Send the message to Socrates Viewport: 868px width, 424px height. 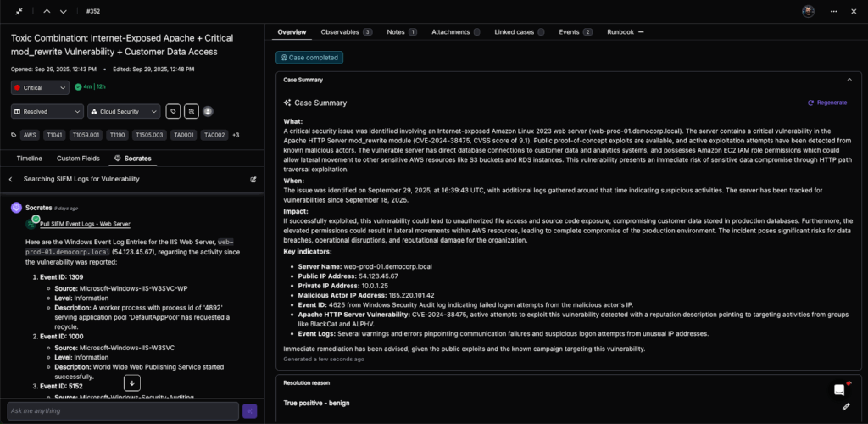(249, 410)
